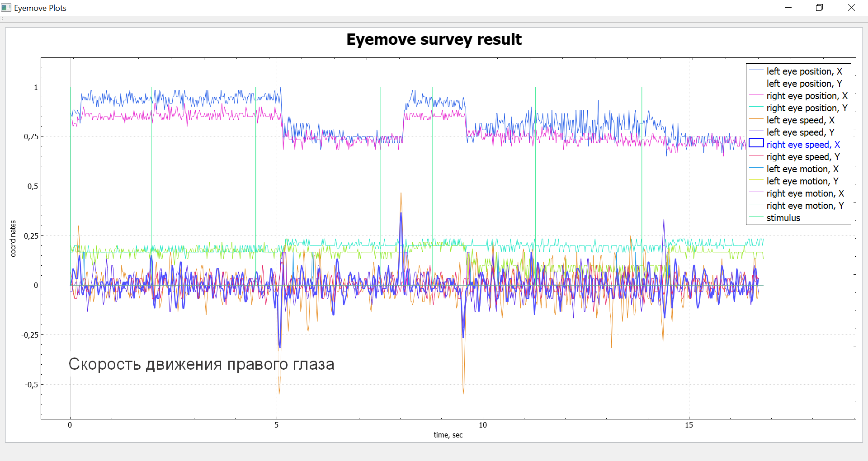Restore down the Eyemove Plots window
The image size is (868, 461).
[x=819, y=8]
